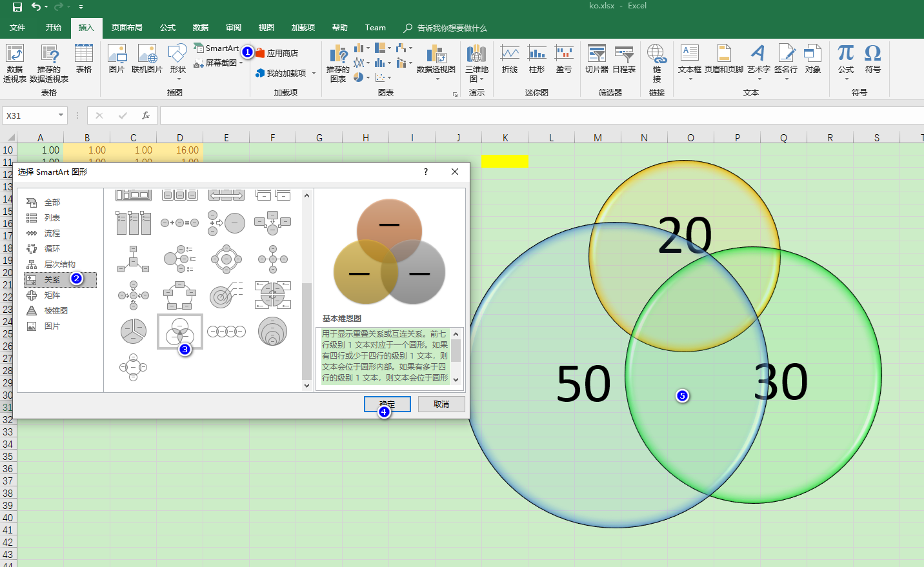Open Header and Footer (页眉和页脚)
Viewport: 924px width, 567px height.
724,59
